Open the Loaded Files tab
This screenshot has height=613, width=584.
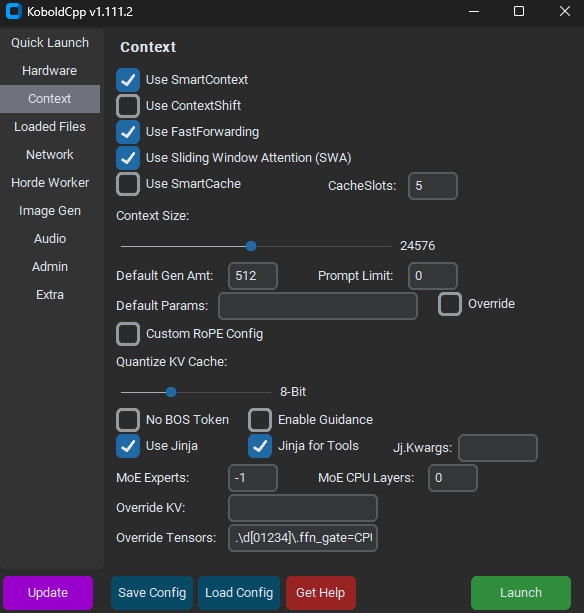click(x=50, y=127)
